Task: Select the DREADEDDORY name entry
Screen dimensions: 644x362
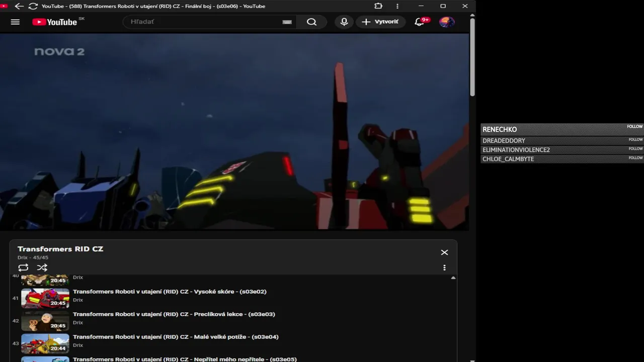Action: tap(504, 141)
